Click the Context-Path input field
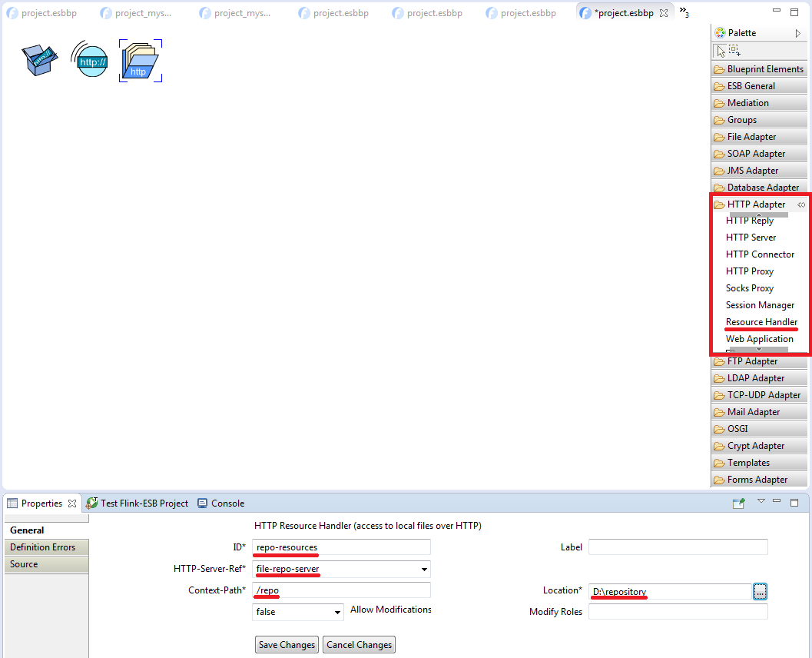812x658 pixels. (341, 590)
